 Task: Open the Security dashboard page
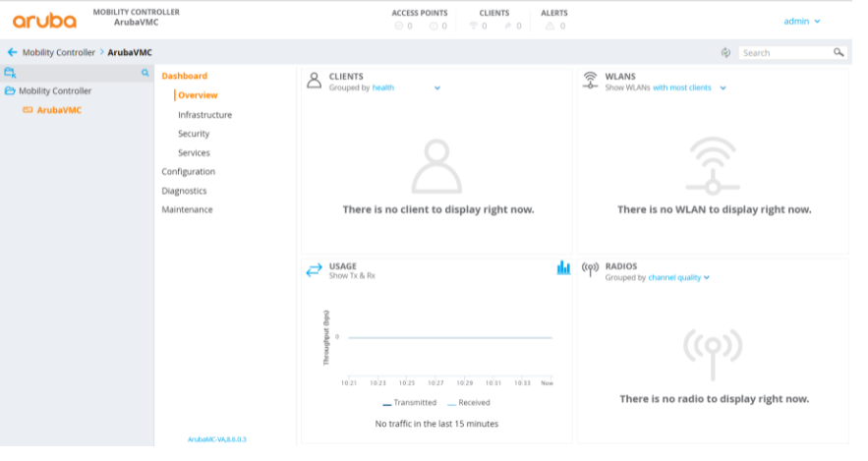(x=194, y=134)
